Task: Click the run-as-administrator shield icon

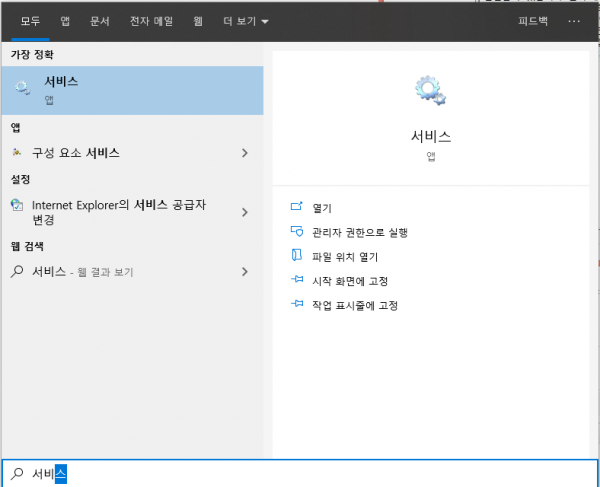Action: pos(297,231)
